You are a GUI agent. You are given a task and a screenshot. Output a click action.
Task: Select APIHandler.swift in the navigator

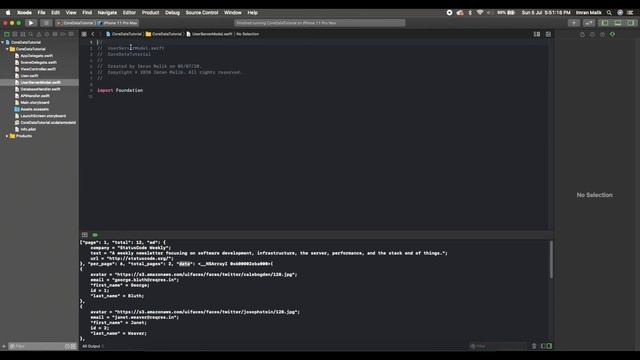click(35, 96)
